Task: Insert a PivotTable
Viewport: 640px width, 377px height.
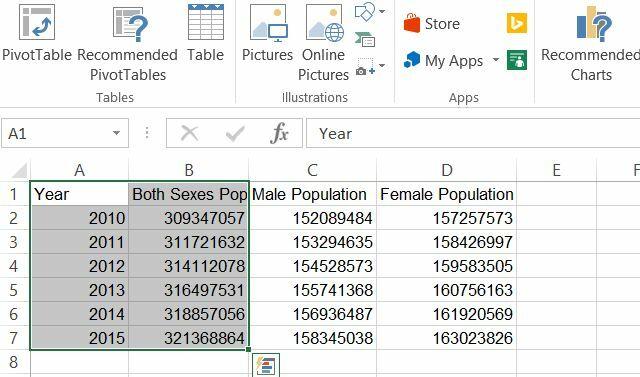Action: tap(37, 33)
